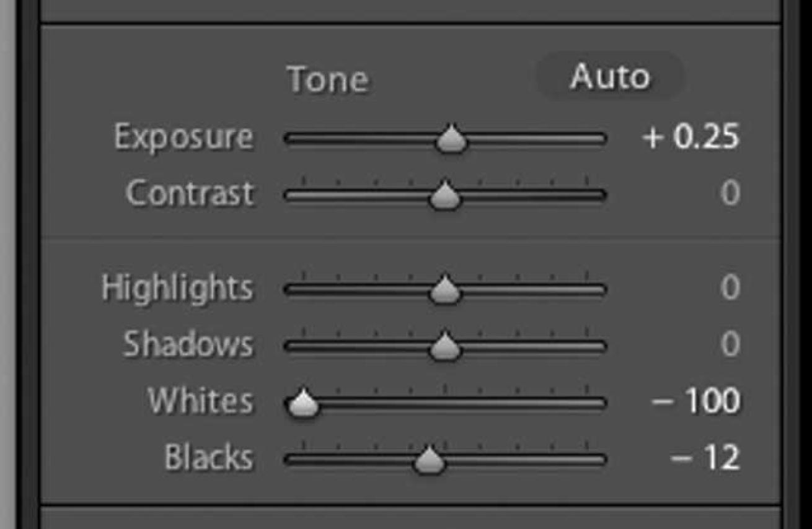Grab the Blacks slider handle
Screen dimensions: 812x529
coord(428,460)
